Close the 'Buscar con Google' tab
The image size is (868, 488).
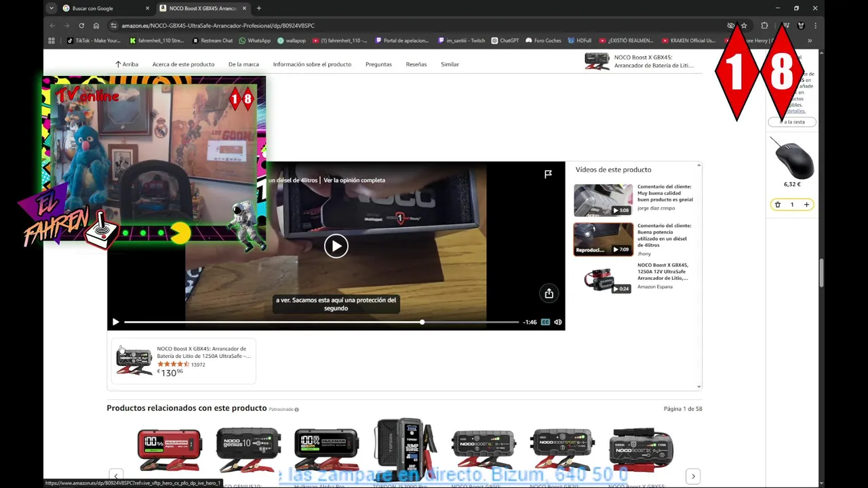[147, 8]
